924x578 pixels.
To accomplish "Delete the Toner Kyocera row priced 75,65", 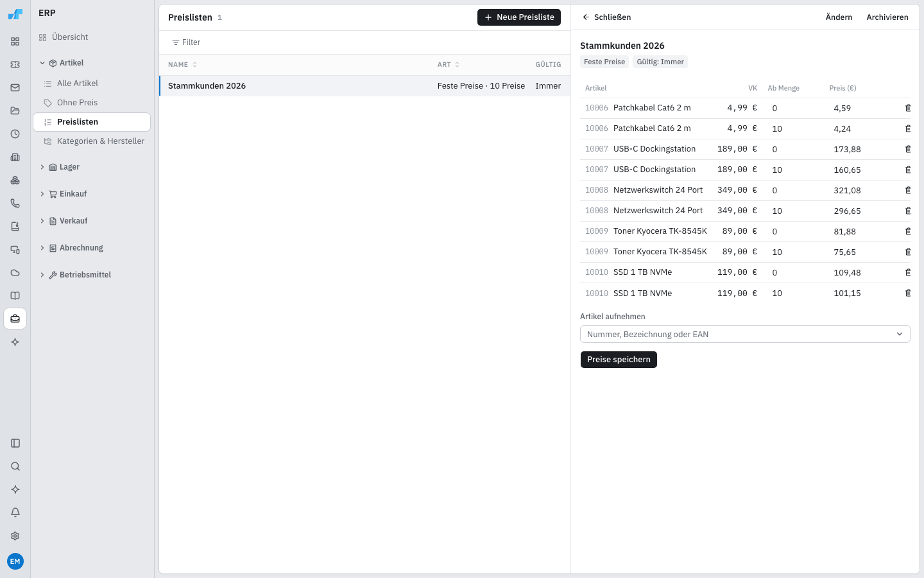I will [x=907, y=252].
